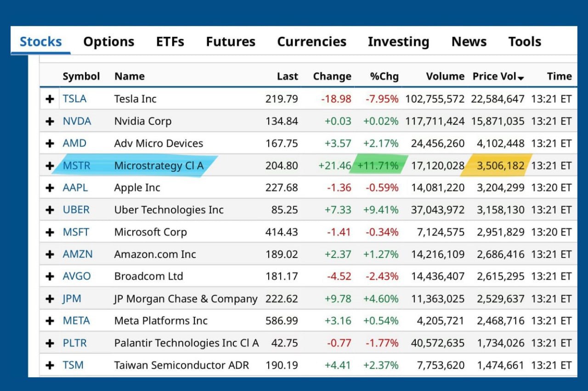Click the plus icon beside TSM
Image resolution: width=588 pixels, height=391 pixels.
(x=50, y=366)
